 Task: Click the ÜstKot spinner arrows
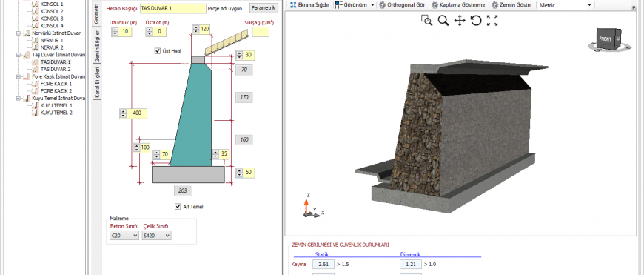pos(150,32)
